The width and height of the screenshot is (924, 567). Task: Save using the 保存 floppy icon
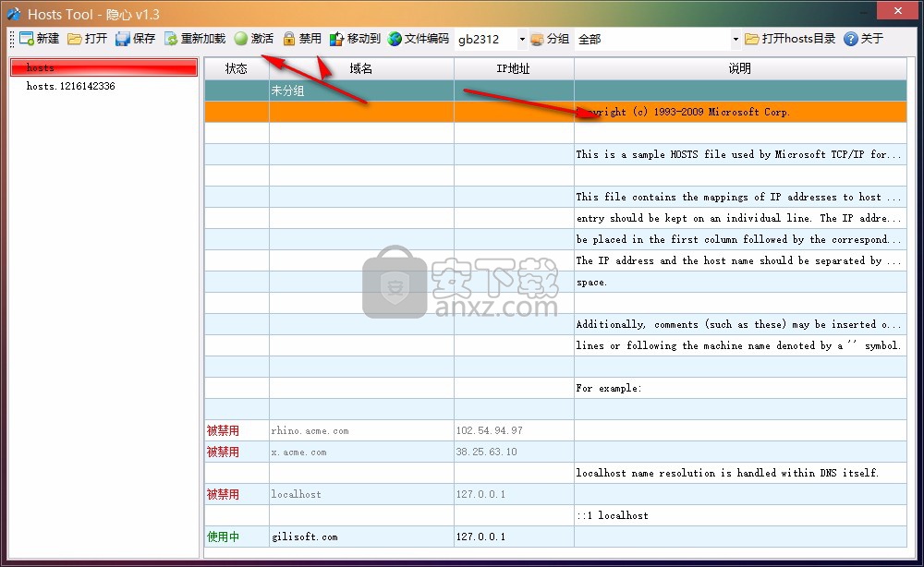click(x=123, y=39)
